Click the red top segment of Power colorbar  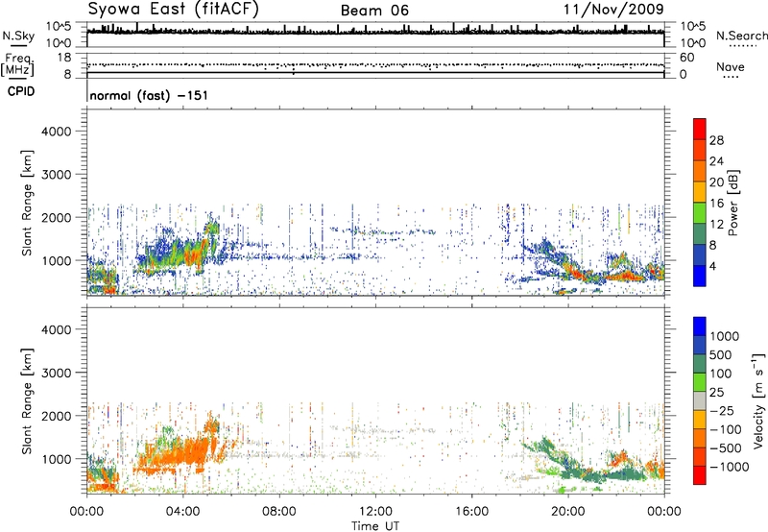[700, 130]
